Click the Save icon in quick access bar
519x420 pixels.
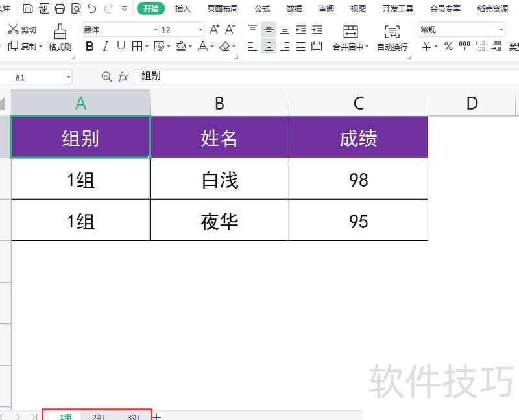27,8
